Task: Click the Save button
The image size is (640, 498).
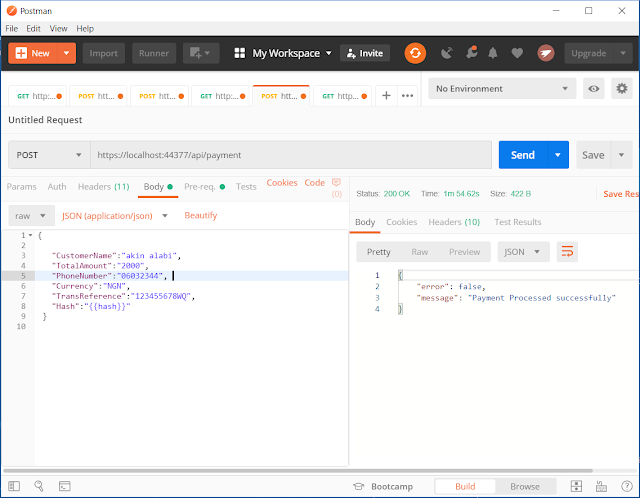Action: pyautogui.click(x=593, y=155)
